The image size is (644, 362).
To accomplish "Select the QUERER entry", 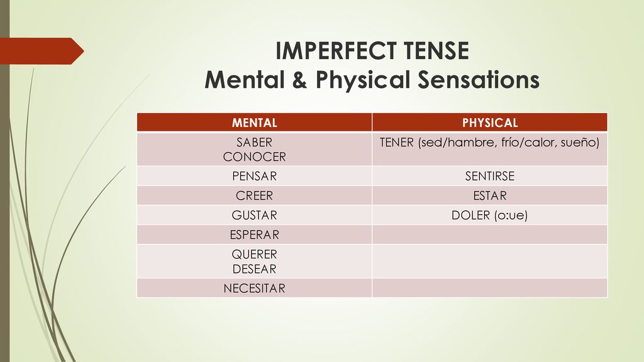I will pos(254,254).
